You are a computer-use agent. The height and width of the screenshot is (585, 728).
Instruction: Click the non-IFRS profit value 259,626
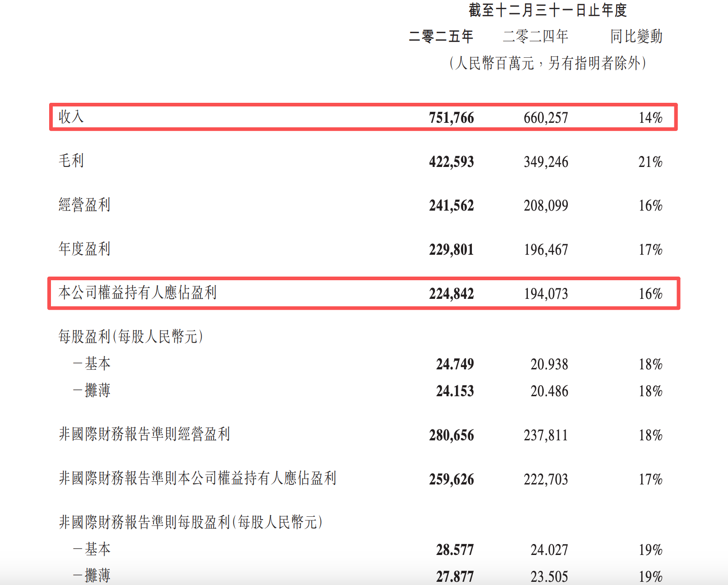[x=451, y=479]
